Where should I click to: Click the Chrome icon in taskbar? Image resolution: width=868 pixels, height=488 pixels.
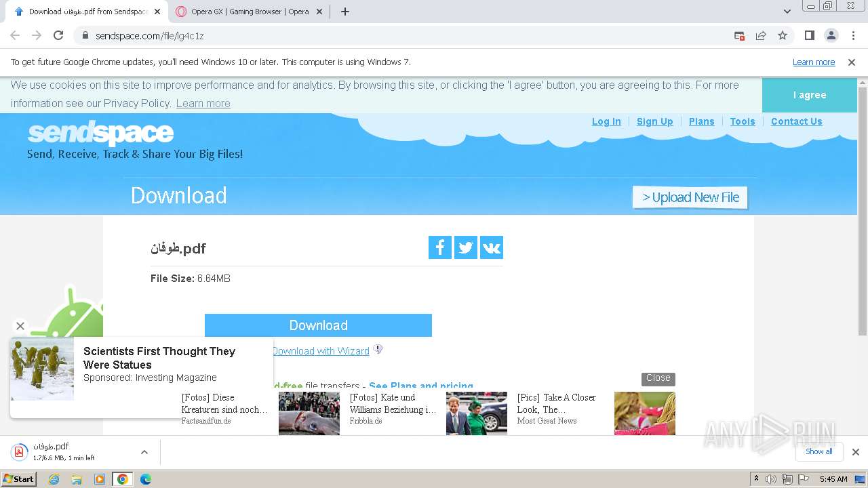click(x=122, y=479)
